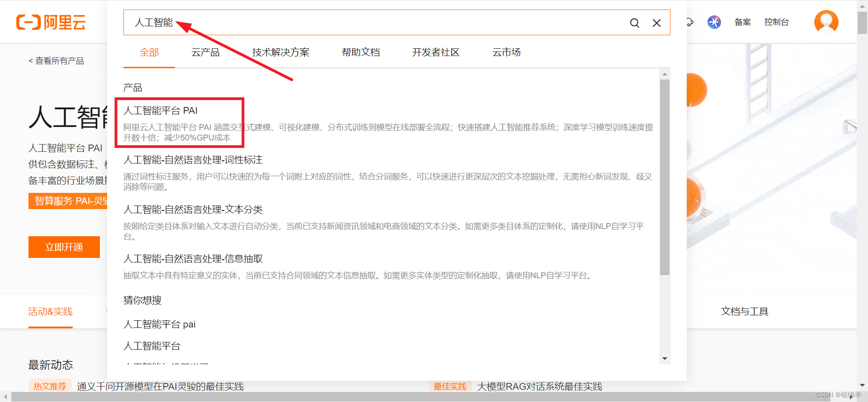Click results list scroll-up arrow
This screenshot has width=868, height=402.
(x=665, y=74)
